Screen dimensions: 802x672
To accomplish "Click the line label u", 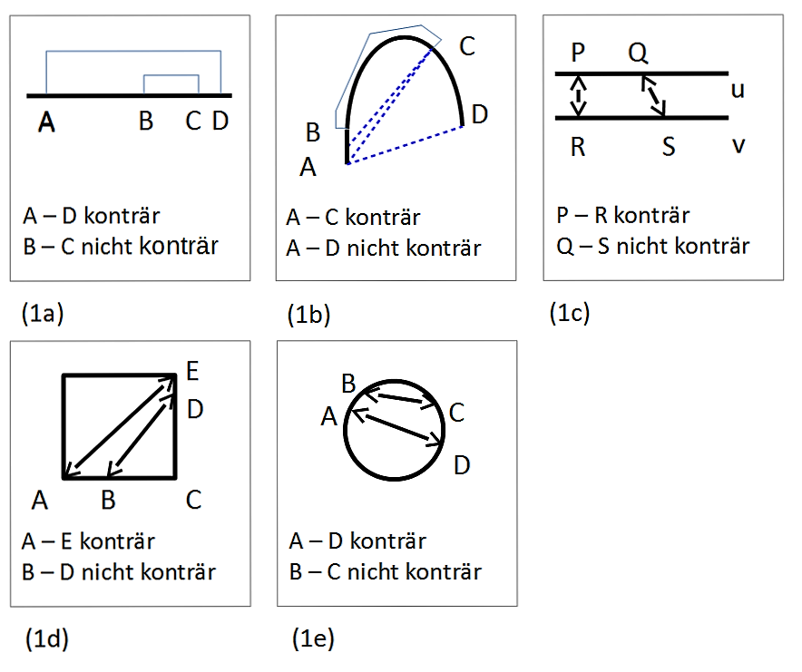I will (738, 89).
